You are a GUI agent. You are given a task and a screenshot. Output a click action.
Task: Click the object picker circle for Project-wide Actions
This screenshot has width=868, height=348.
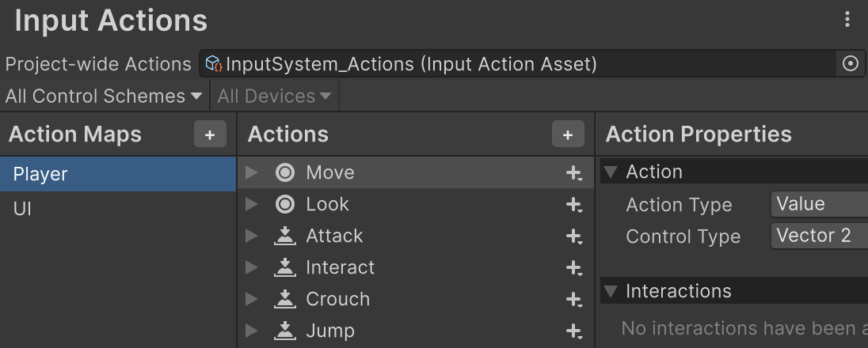[x=851, y=64]
